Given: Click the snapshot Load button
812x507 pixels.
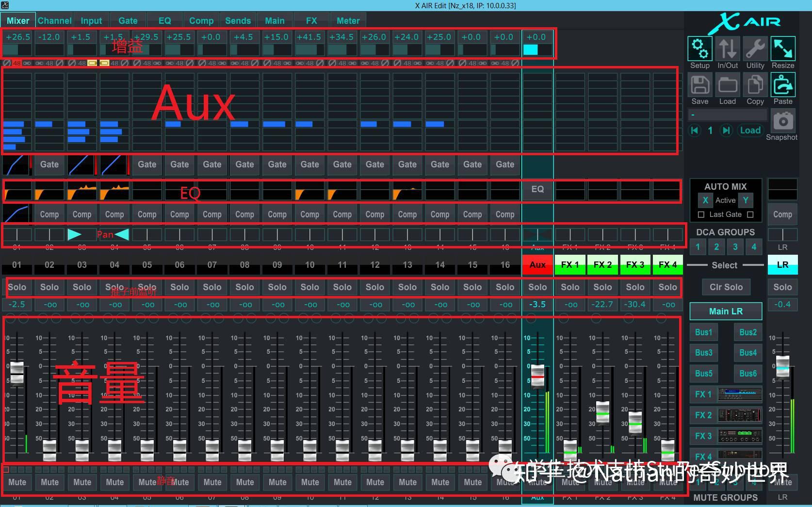Looking at the screenshot, I should (750, 130).
